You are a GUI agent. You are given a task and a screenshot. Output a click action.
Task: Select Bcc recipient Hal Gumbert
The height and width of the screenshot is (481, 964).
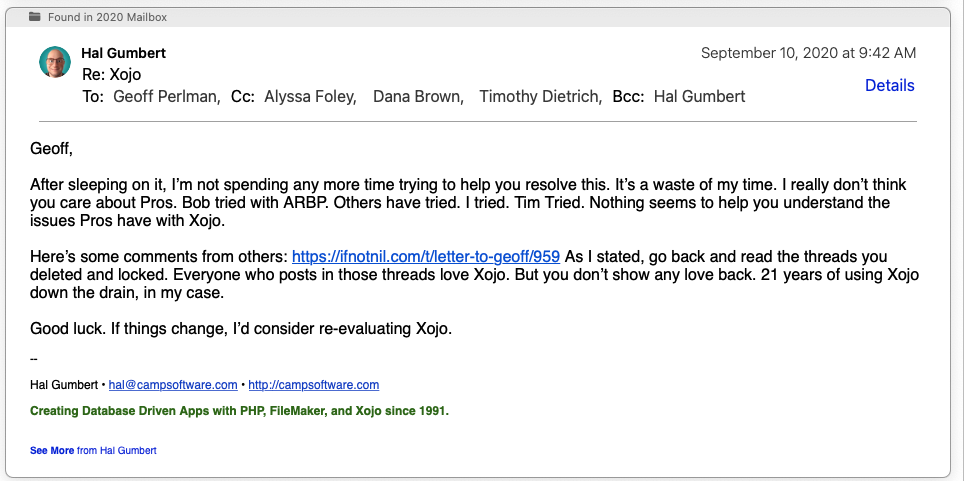[x=699, y=97]
